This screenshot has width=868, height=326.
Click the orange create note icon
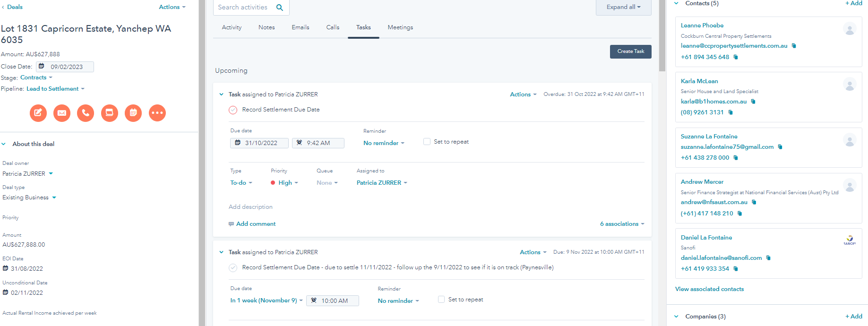38,113
